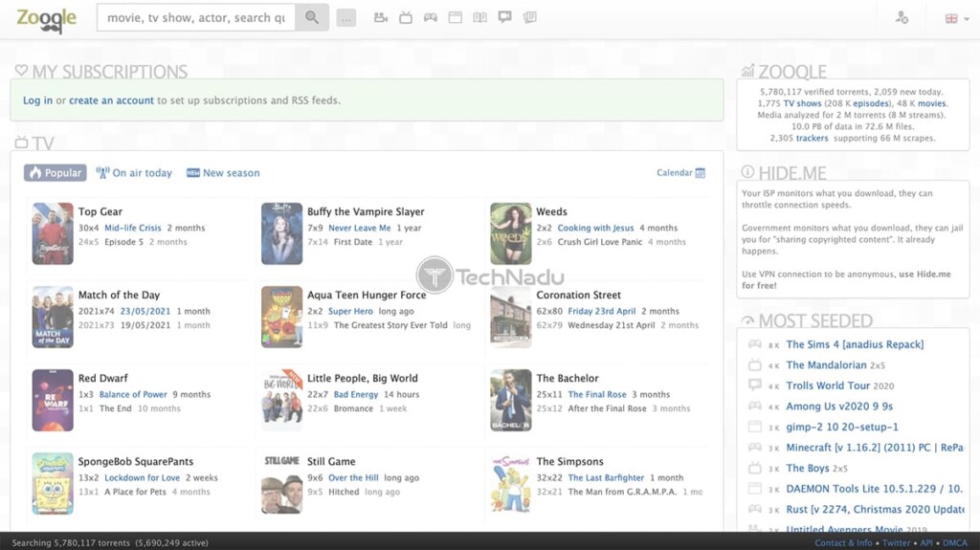The width and height of the screenshot is (980, 550).
Task: Click the icon beside Trolls World Tour
Action: coord(755,385)
